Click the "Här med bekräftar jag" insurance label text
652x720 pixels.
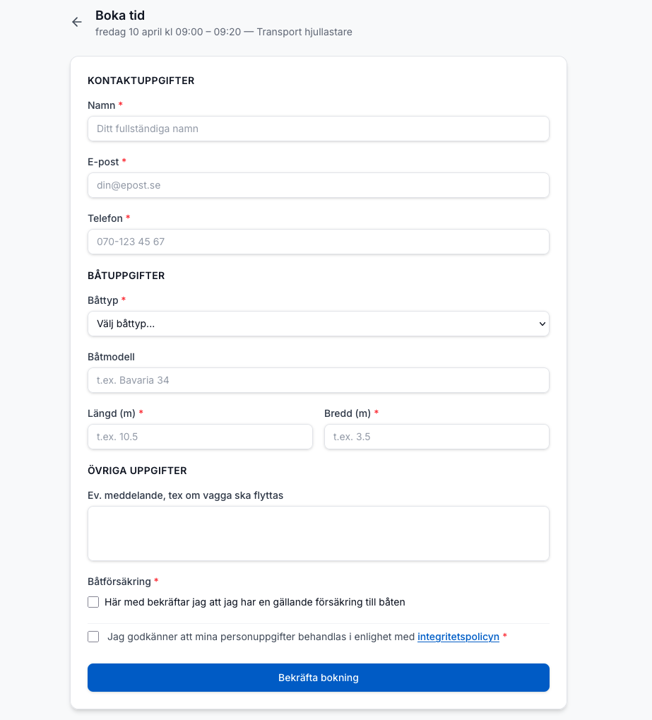click(254, 602)
